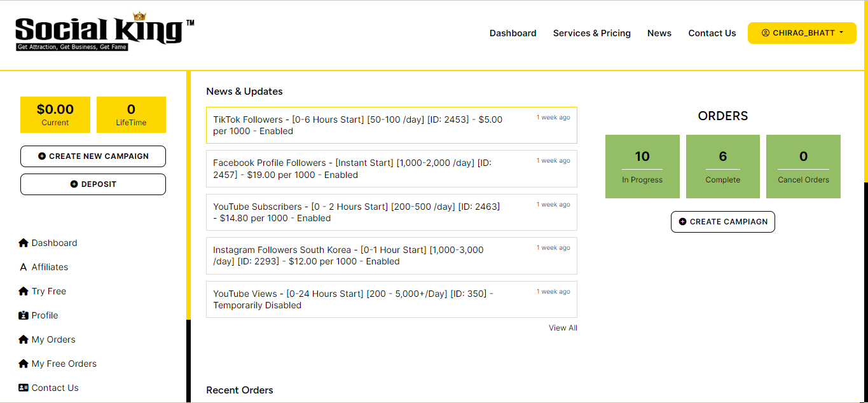Click the Deposit button
Viewport: 868px width, 403px height.
[93, 184]
